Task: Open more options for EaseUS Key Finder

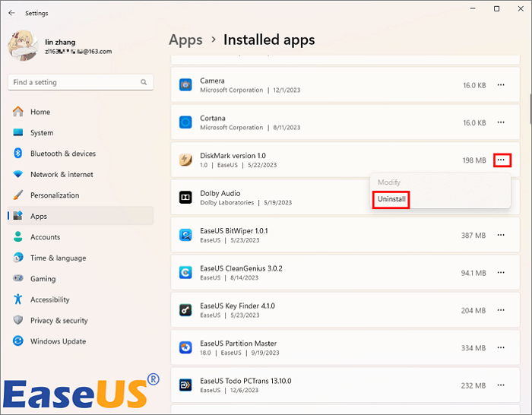Action: (x=501, y=310)
